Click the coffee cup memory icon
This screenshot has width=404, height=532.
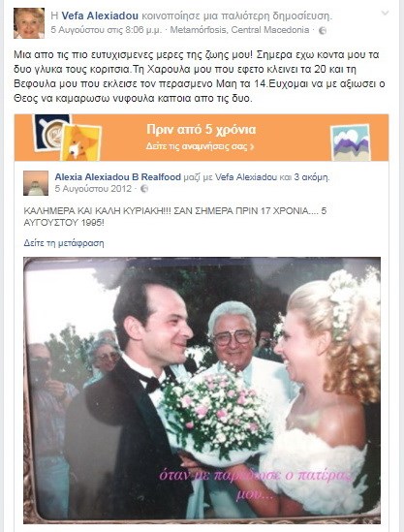coord(51,133)
